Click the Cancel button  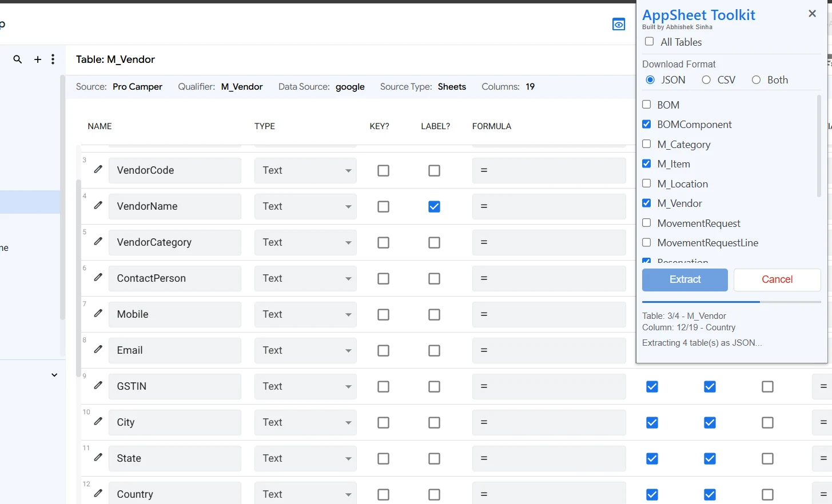777,279
